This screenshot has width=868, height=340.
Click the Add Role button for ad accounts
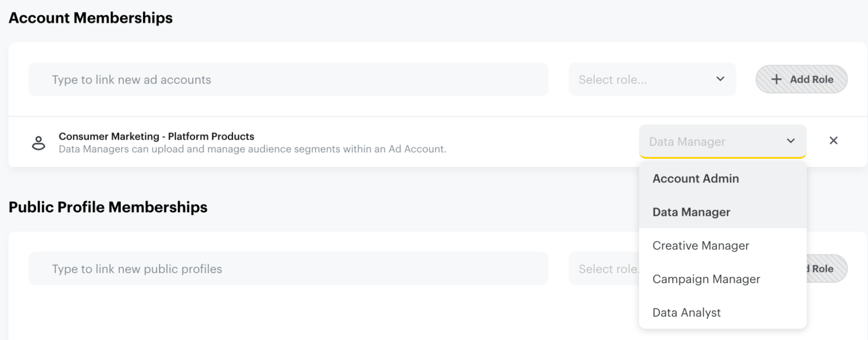point(802,79)
